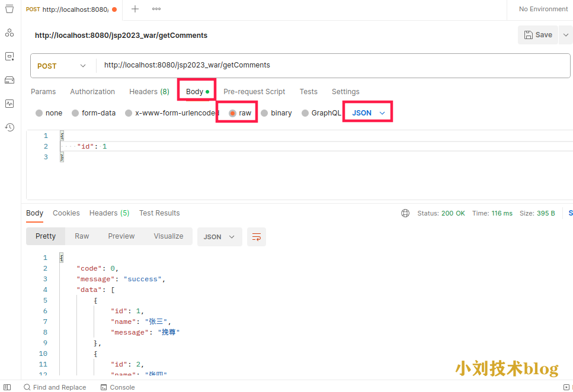Click the plus icon to add new tab
The image size is (573, 392).
coord(135,9)
